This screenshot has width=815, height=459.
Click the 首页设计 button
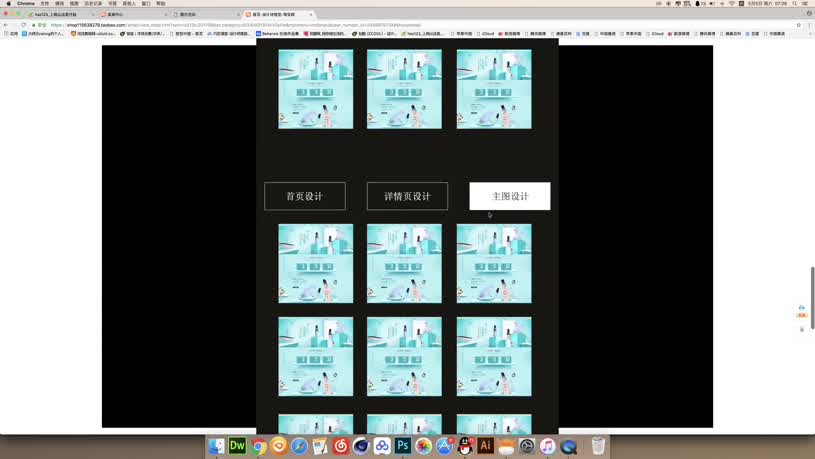click(305, 196)
